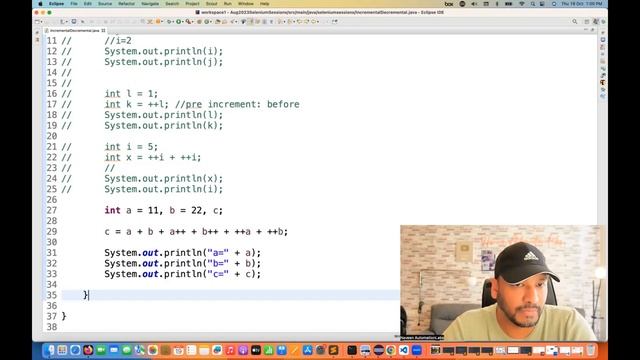Click the date and time in menu bar
Screen dimensions: 640x360
point(582,4)
